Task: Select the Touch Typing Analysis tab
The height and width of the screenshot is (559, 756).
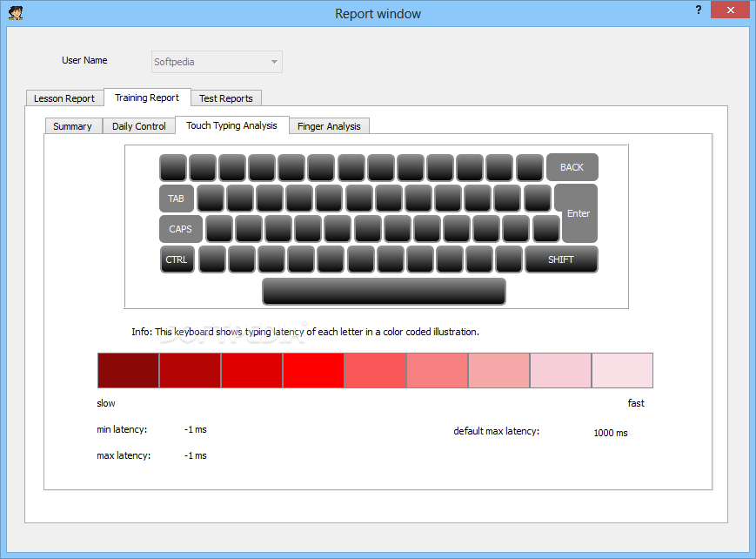Action: point(232,125)
